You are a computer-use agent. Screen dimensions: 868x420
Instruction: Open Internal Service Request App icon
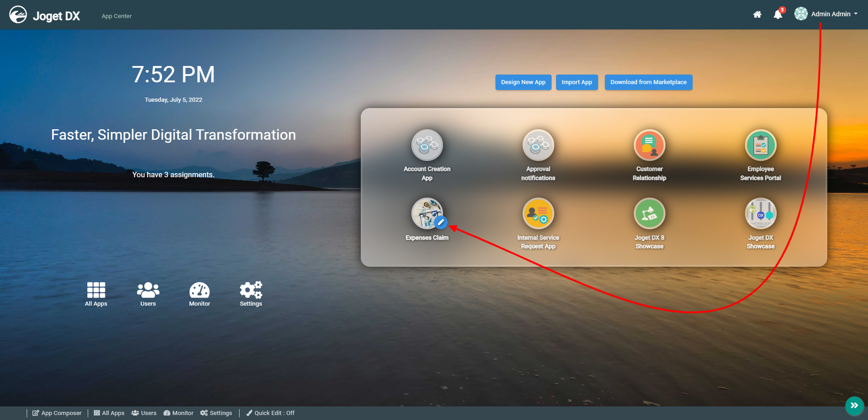tap(538, 213)
